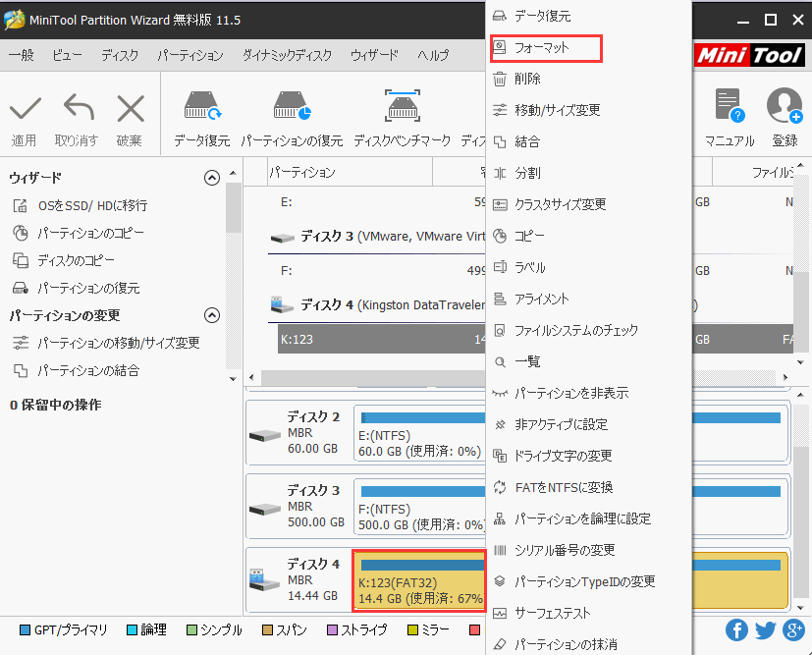
Task: Click the 破棄 (Discard) X icon
Action: tap(131, 109)
